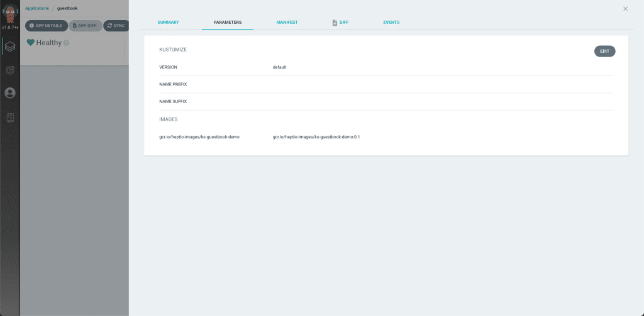This screenshot has width=644, height=316.
Task: Close the application details panel
Action: click(625, 9)
